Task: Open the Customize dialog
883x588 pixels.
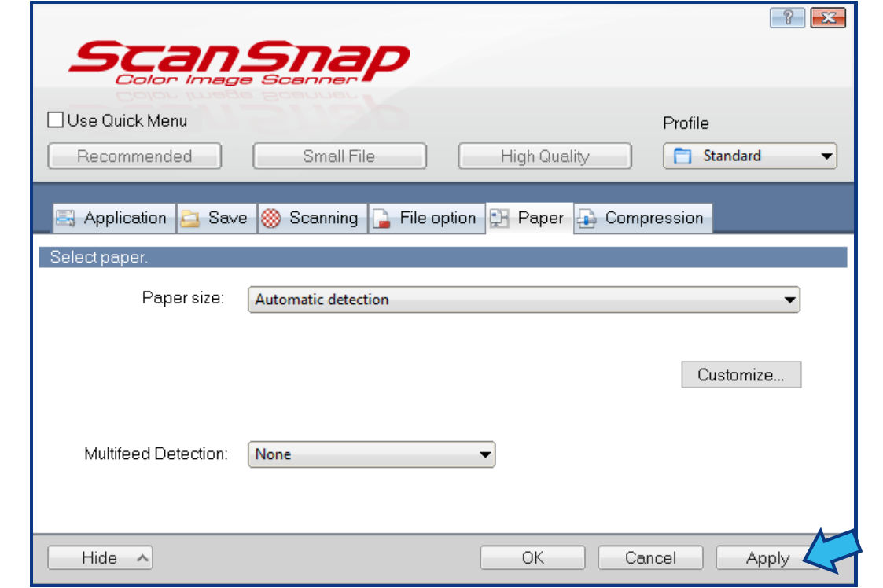Action: (x=740, y=374)
